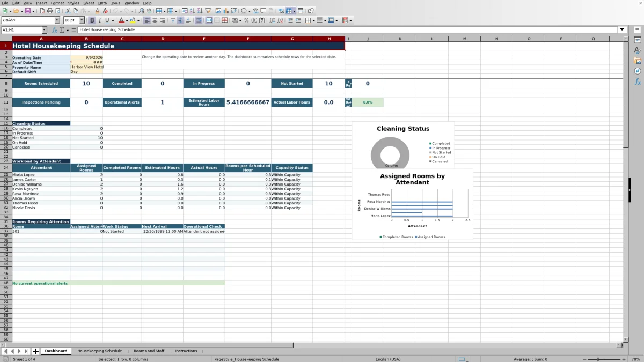Open the Font Name dropdown
This screenshot has height=362, width=644.
point(57,20)
